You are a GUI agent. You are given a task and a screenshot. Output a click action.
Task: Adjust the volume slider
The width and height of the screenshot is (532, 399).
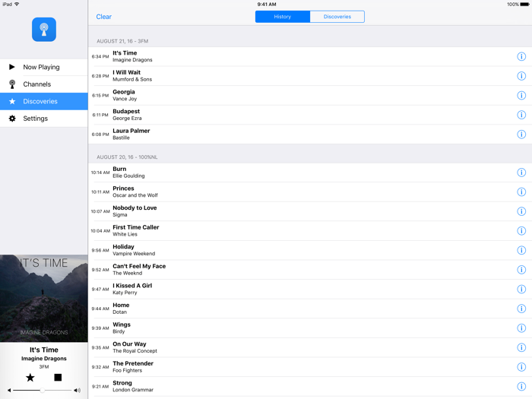coord(42,390)
